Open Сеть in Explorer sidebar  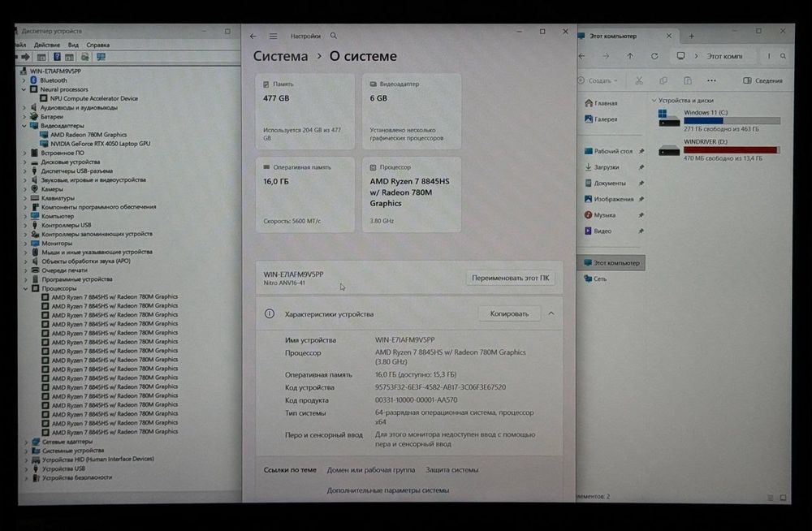coord(595,278)
